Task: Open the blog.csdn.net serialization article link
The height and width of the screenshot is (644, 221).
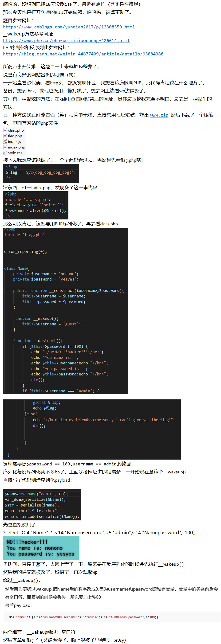Action: pyautogui.click(x=83, y=54)
